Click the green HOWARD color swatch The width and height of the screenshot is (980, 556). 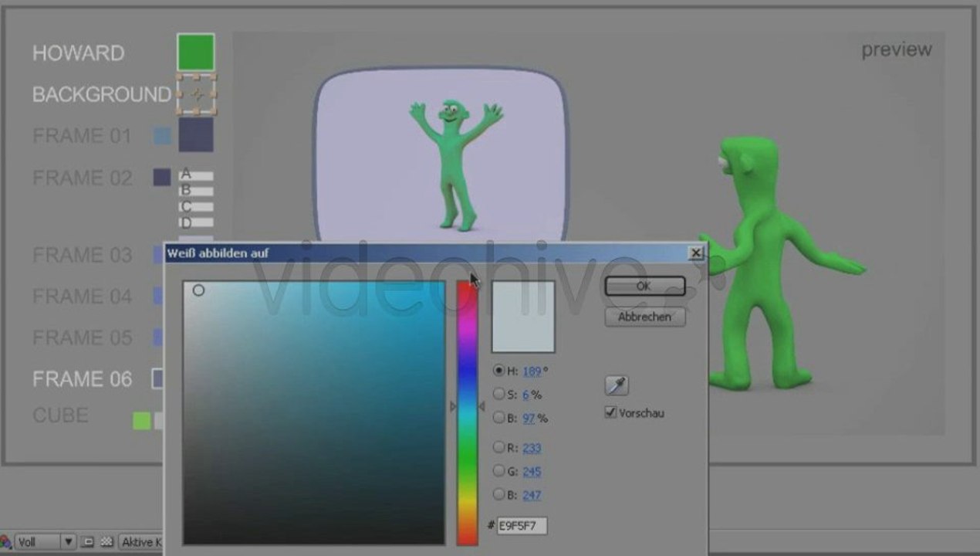coord(196,53)
